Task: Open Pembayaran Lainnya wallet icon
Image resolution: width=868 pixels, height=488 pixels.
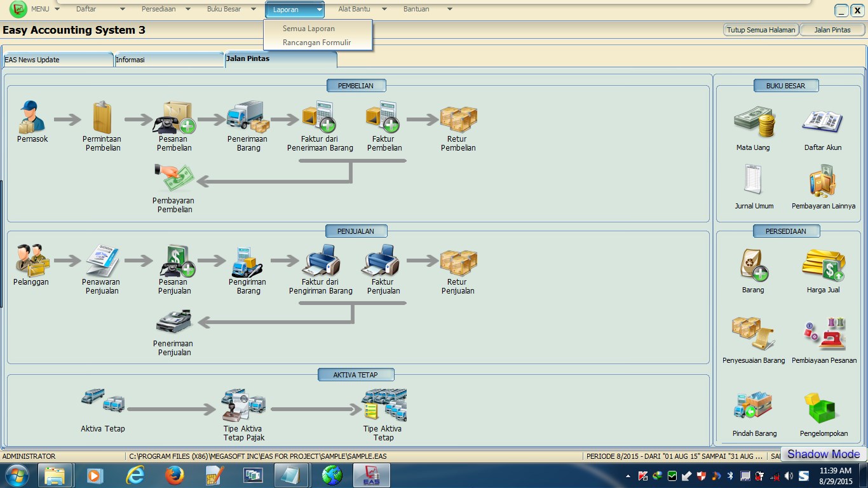Action: 822,180
